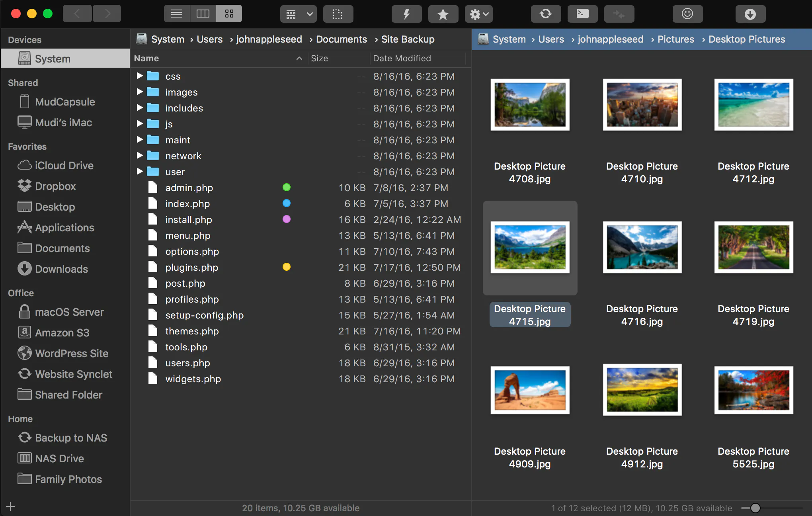This screenshot has height=516, width=812.
Task: Open NAS Drive in sidebar
Action: tap(65, 458)
